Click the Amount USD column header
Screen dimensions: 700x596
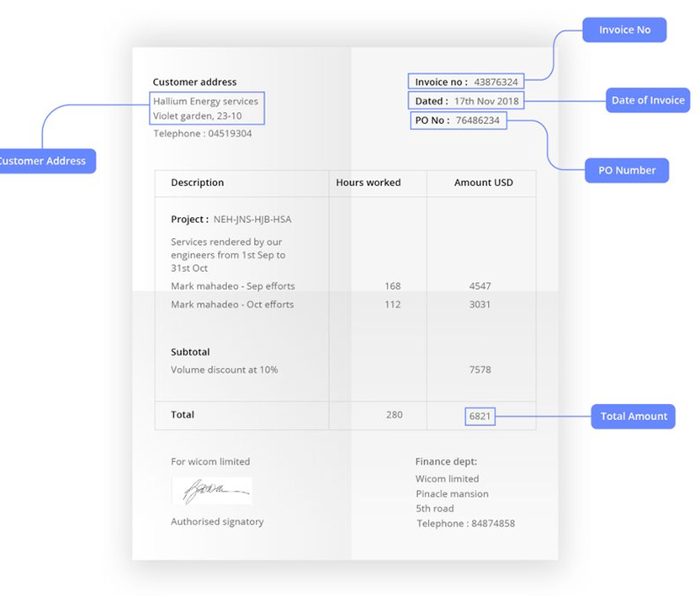coord(483,183)
